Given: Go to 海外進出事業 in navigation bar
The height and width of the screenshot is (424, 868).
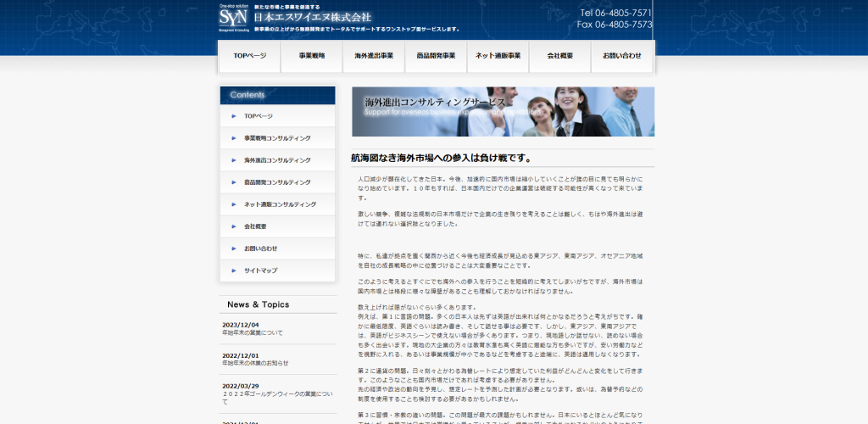Looking at the screenshot, I should [x=374, y=56].
